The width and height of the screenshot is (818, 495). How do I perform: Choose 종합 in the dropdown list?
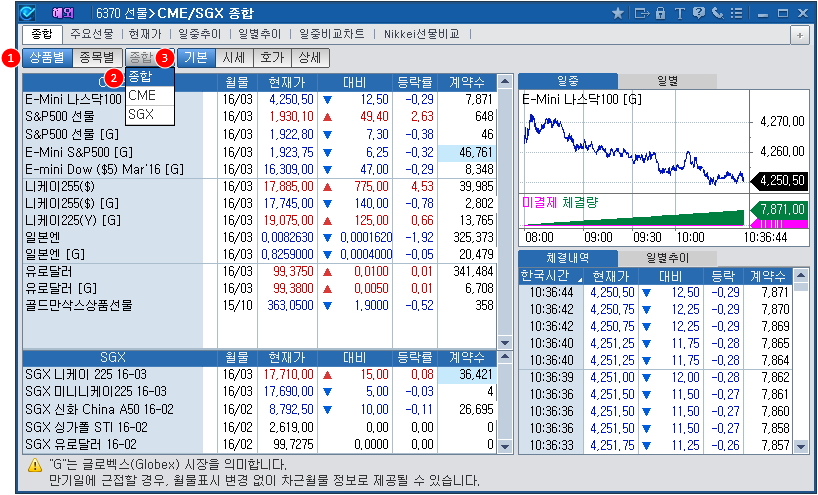click(x=150, y=76)
